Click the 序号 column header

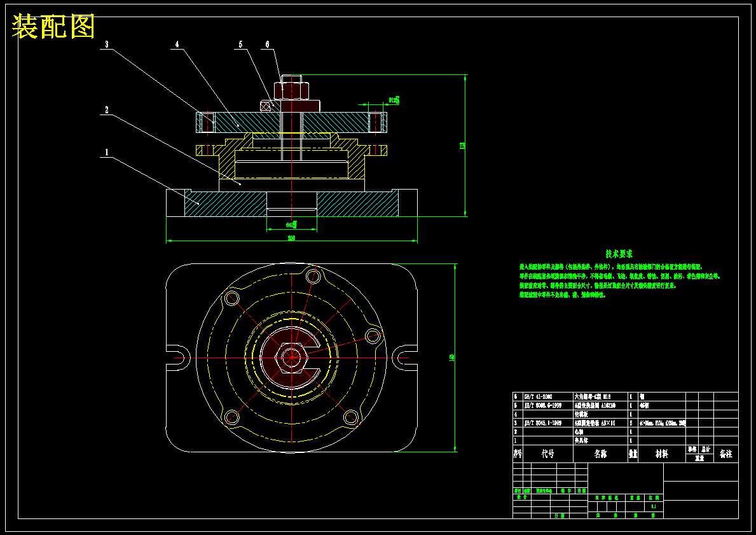coord(518,454)
